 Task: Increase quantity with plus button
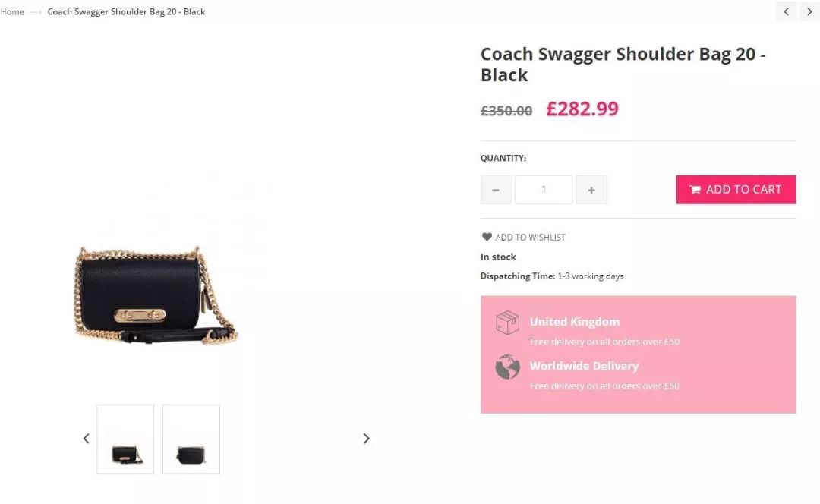pos(591,190)
